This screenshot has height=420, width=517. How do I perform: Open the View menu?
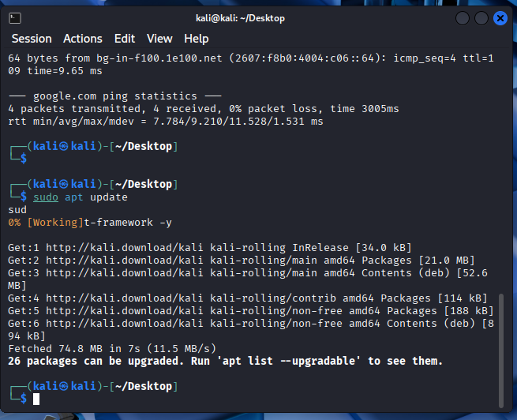pyautogui.click(x=159, y=39)
